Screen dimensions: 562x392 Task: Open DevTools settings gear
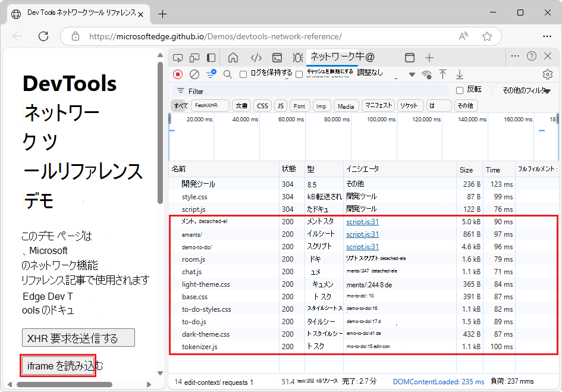pyautogui.click(x=548, y=74)
